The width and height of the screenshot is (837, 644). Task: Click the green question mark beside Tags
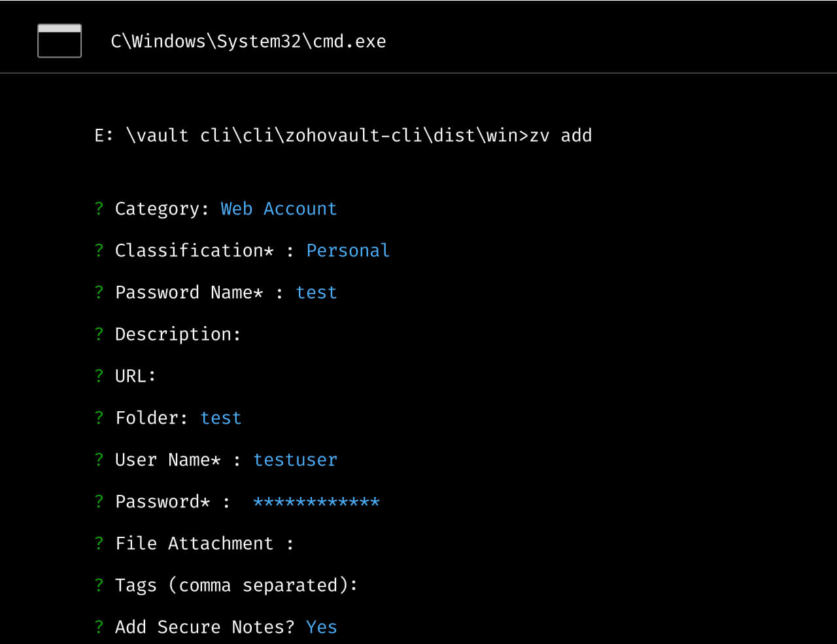(99, 585)
